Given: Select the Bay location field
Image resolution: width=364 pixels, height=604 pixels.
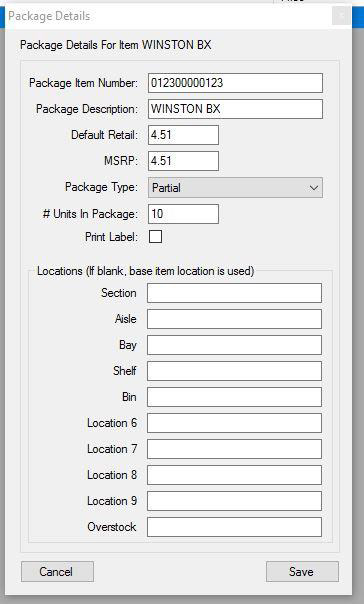Looking at the screenshot, I should pos(234,345).
